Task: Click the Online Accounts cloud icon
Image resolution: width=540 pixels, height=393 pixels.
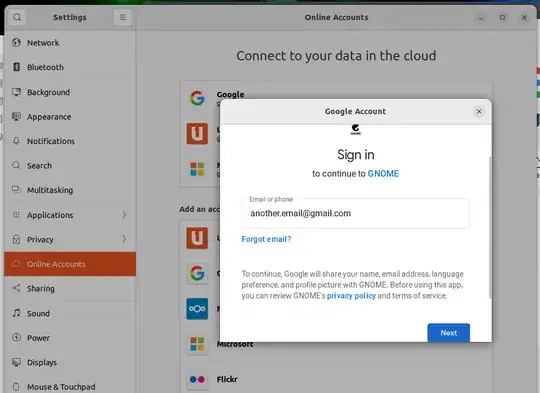Action: (16, 264)
